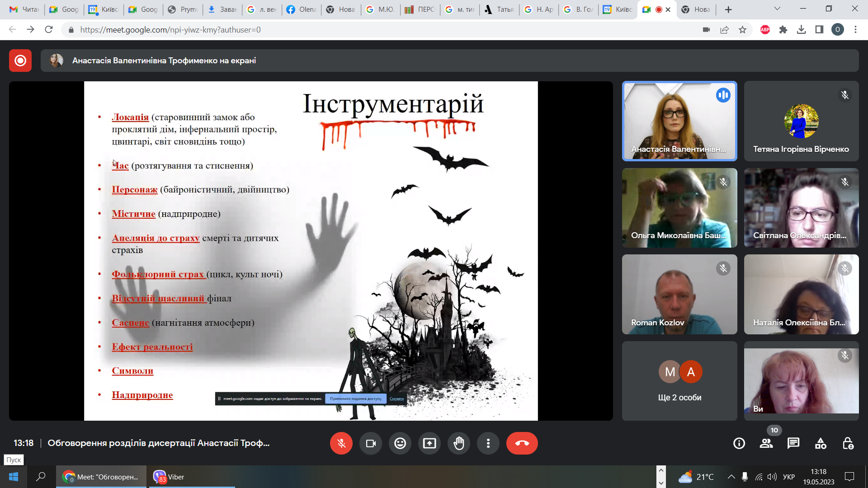
Task: Click the red recording indicator
Action: tap(20, 61)
